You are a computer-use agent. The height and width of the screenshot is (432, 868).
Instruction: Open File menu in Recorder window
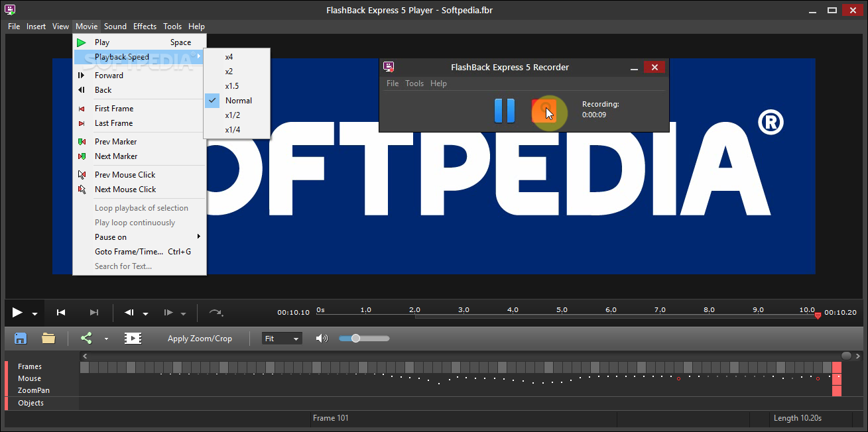pos(393,83)
